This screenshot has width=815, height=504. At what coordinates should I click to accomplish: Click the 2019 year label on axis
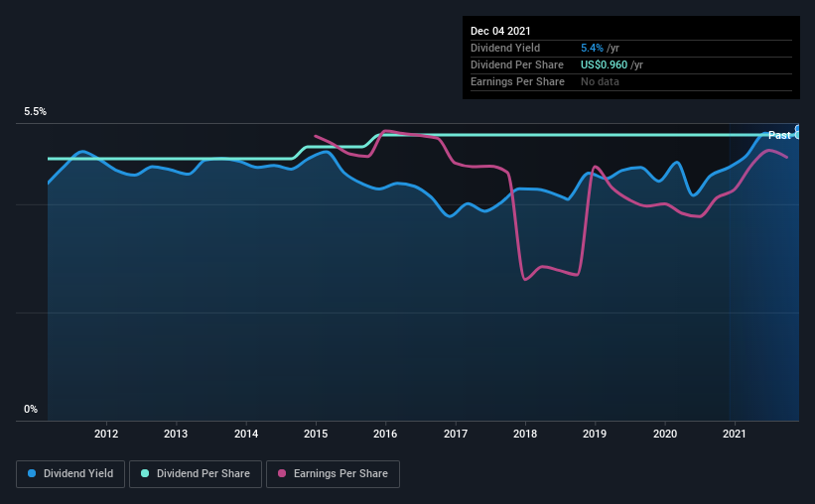pyautogui.click(x=595, y=434)
